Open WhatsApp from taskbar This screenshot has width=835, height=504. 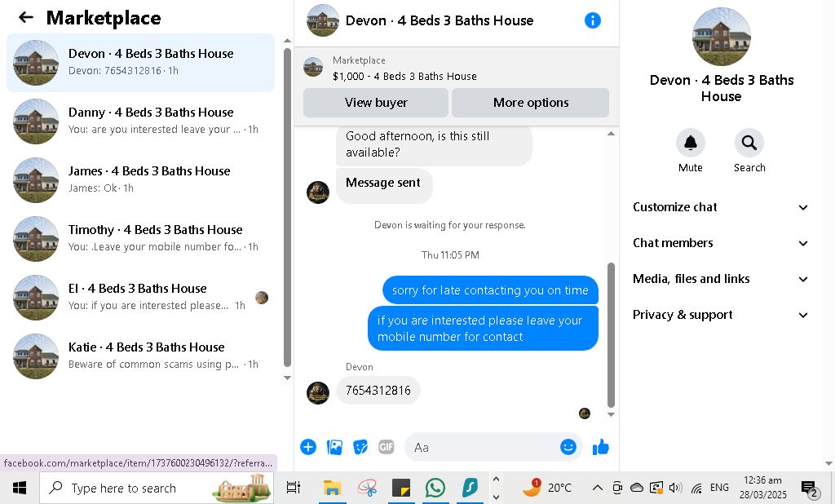coord(435,488)
